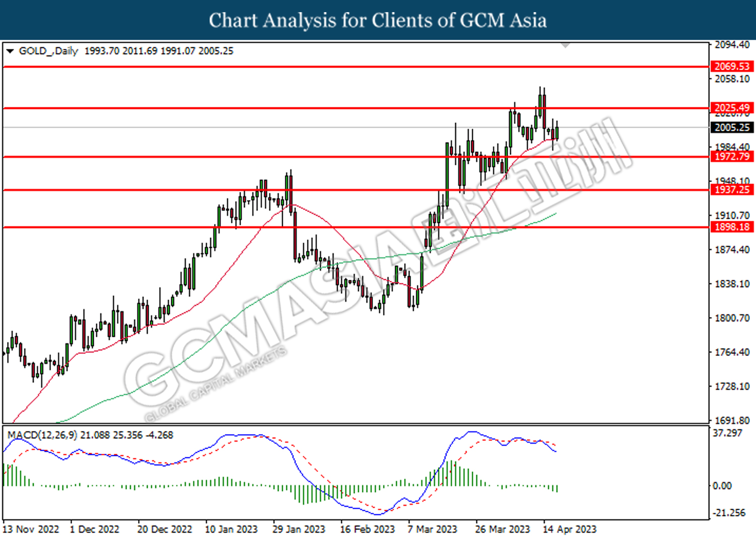Select the 2069.53 resistance price label
This screenshot has width=756, height=540.
tap(732, 66)
